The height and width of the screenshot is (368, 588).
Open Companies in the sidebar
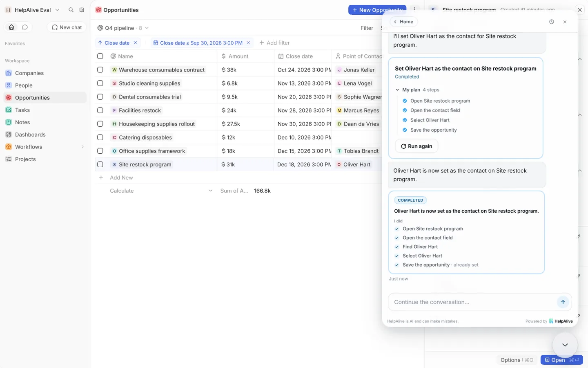45,73
